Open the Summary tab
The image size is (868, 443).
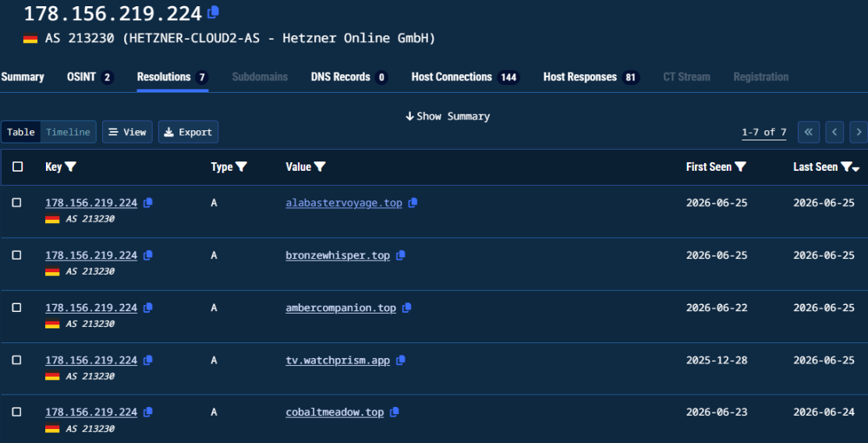23,77
